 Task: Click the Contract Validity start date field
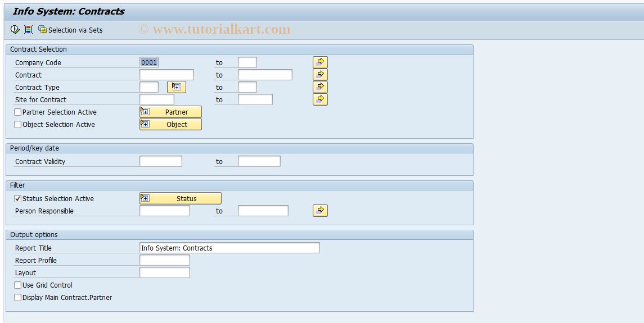click(x=161, y=161)
